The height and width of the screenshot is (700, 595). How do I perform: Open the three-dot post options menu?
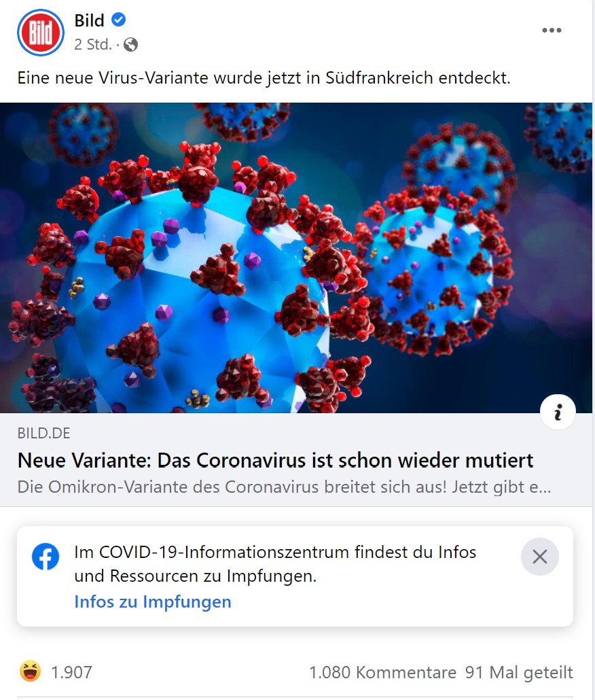click(552, 31)
